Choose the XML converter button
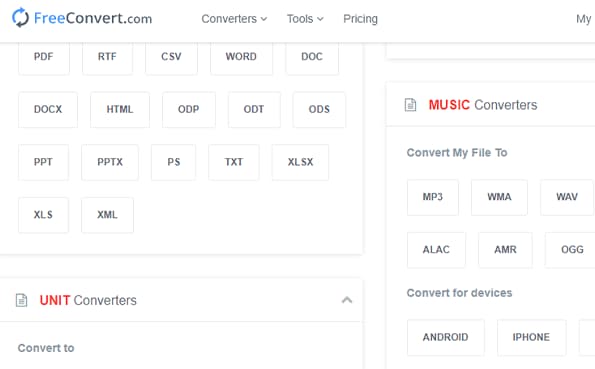 107,215
